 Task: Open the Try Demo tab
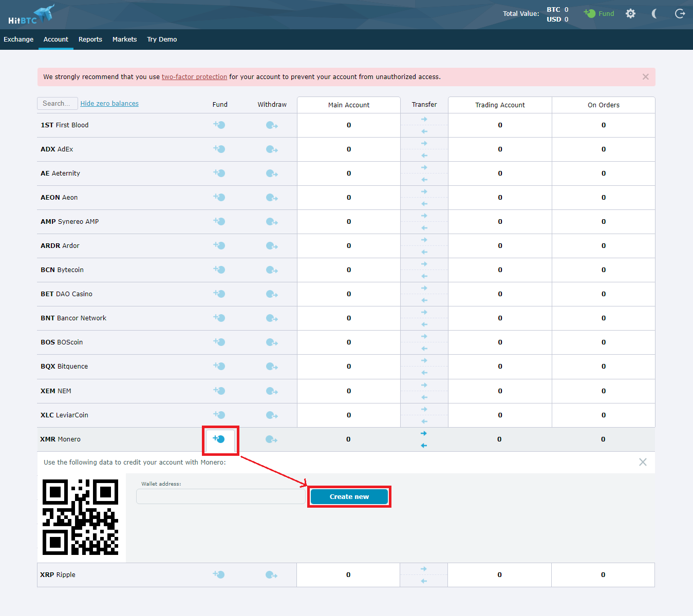(162, 40)
